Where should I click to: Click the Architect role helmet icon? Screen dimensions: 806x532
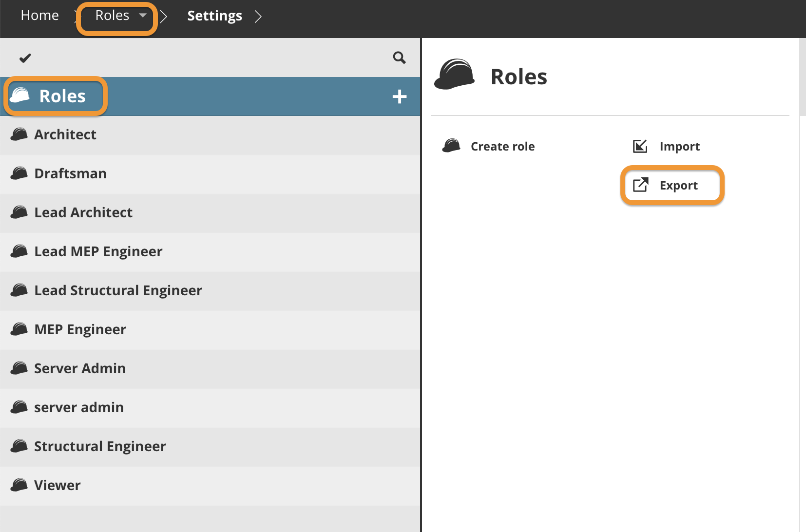pyautogui.click(x=19, y=134)
